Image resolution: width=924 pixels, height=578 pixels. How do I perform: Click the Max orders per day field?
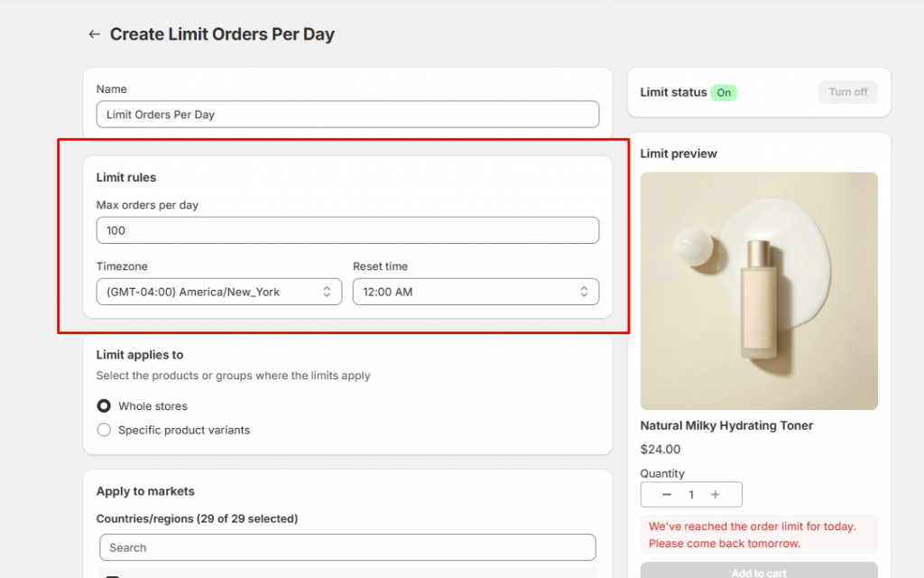(347, 230)
